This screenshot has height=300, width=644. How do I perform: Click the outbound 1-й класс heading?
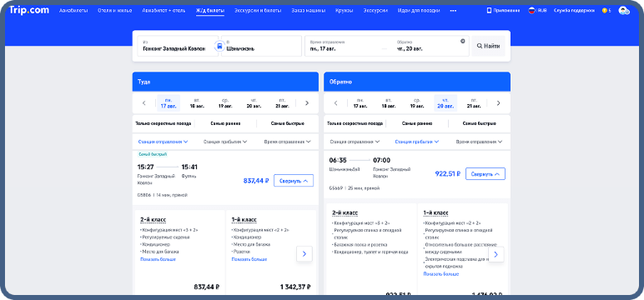tap(244, 220)
